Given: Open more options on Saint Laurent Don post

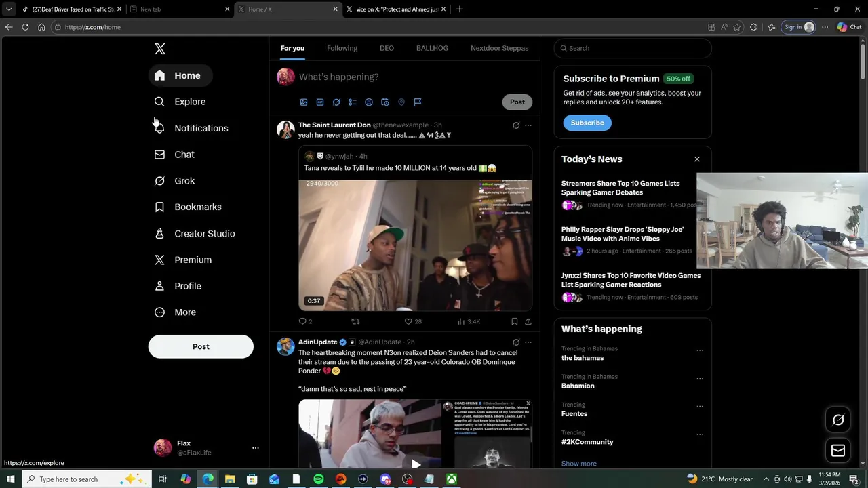Looking at the screenshot, I should (528, 125).
